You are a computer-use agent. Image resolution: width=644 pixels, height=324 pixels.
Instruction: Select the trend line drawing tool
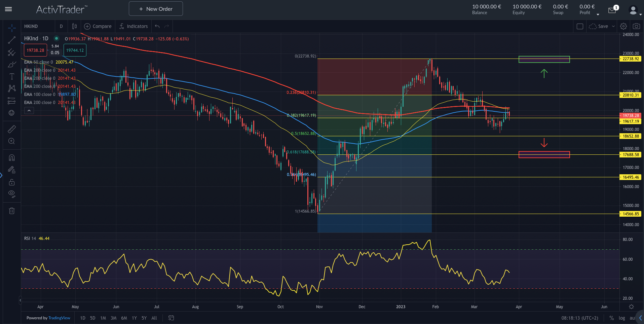click(11, 40)
